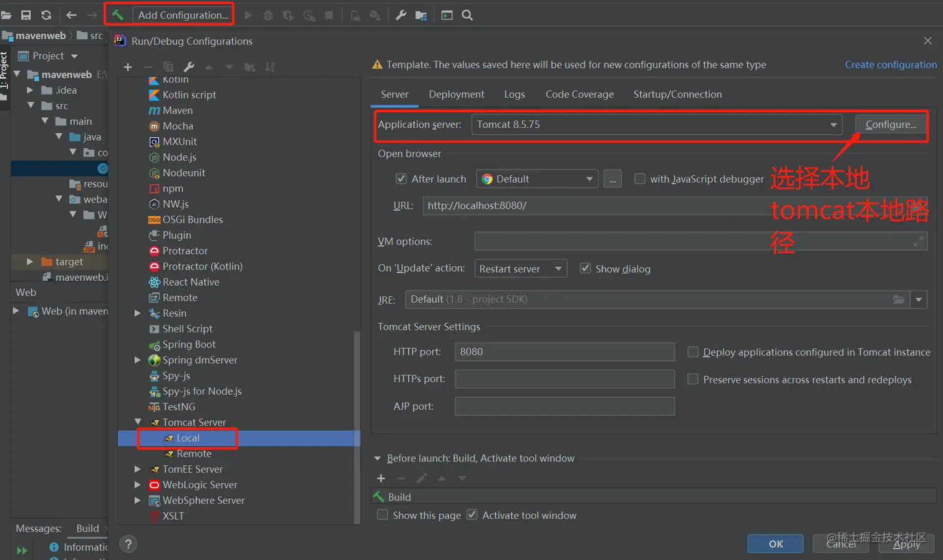Select Kotlin script configuration type
Viewport: 943px width, 560px height.
pos(189,95)
